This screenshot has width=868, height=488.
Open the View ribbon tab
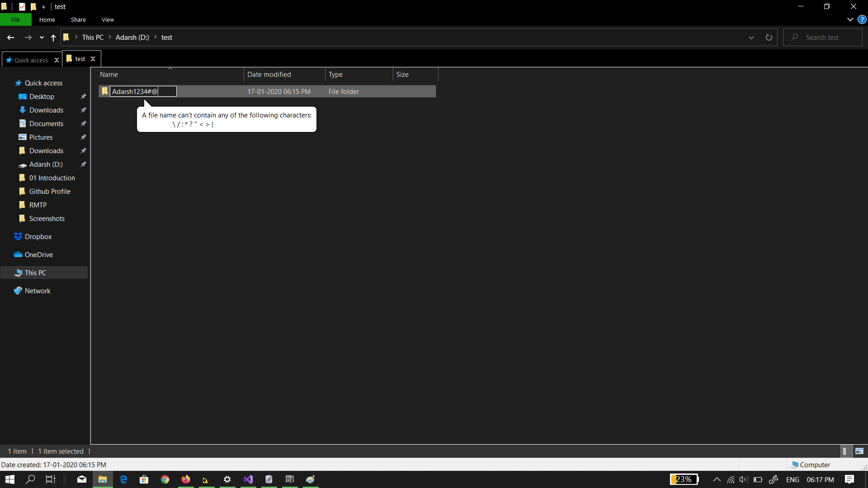point(108,19)
